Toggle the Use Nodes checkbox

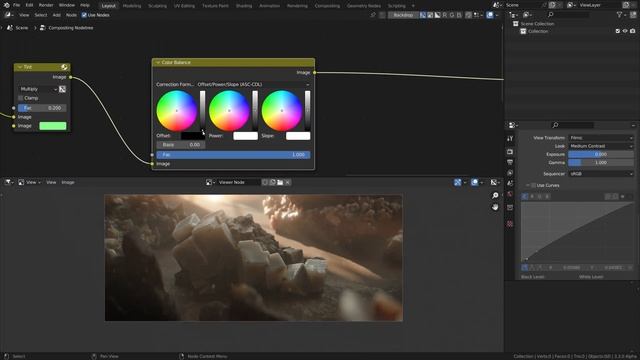pyautogui.click(x=84, y=15)
